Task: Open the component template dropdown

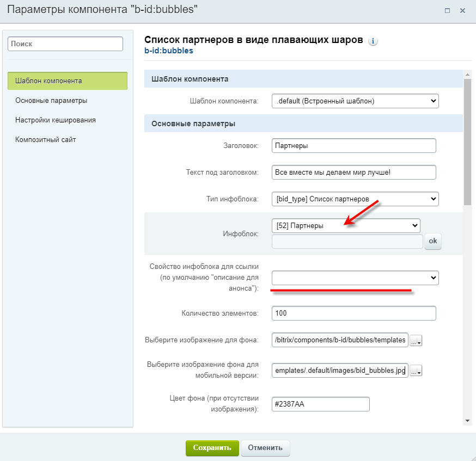Action: 355,101
